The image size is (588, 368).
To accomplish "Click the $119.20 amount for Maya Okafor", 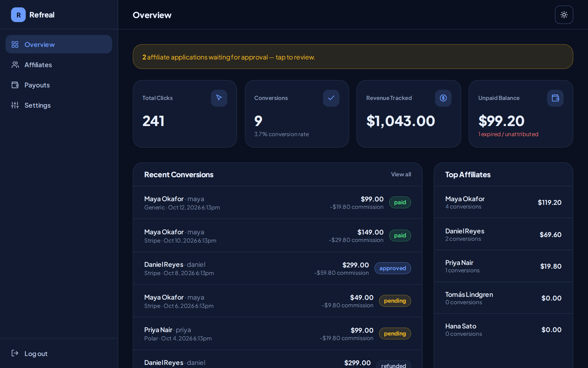I will click(x=549, y=202).
